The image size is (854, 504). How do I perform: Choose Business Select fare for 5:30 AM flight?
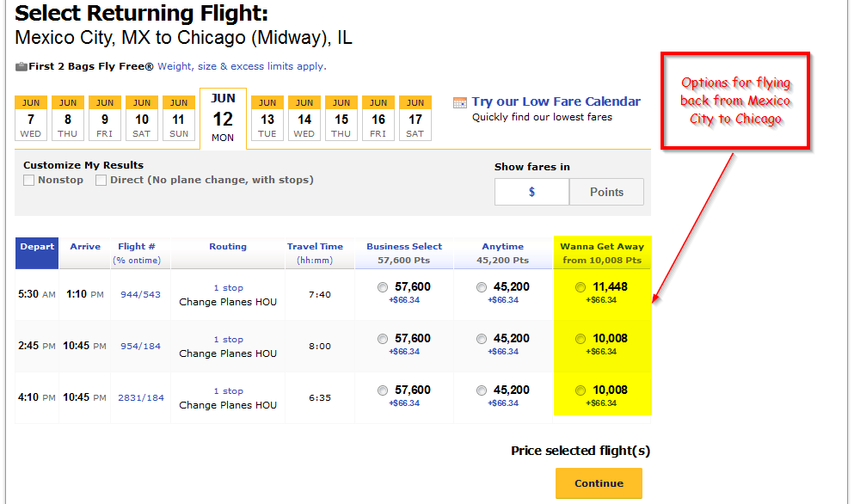pyautogui.click(x=383, y=287)
